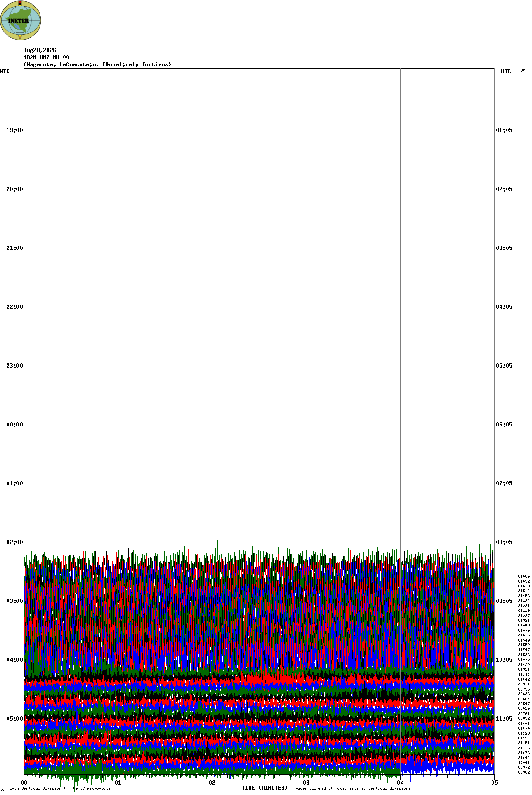532x795 pixels.
Task: Click the DC offset value 80761
Action: point(524,714)
